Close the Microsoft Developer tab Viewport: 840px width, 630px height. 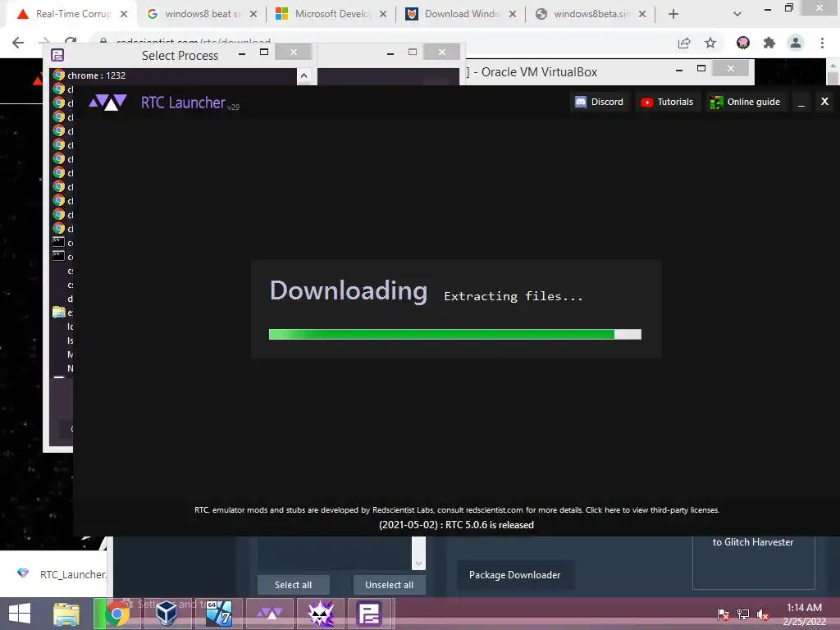tap(383, 15)
